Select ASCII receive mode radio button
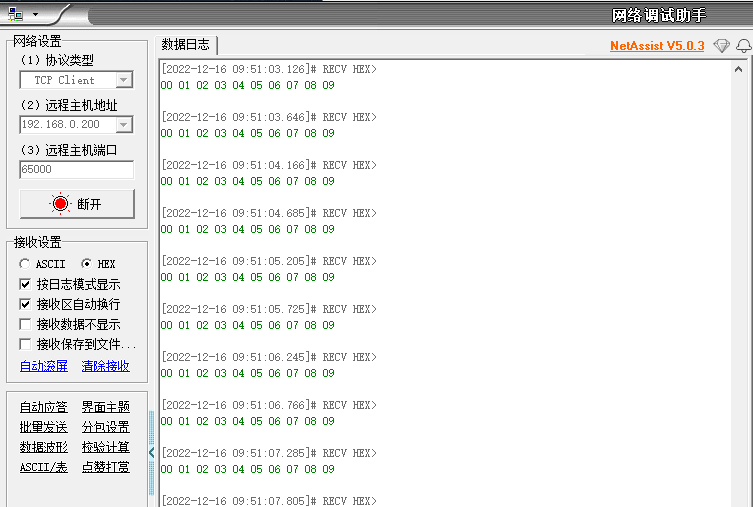The width and height of the screenshot is (753, 507). click(x=25, y=263)
